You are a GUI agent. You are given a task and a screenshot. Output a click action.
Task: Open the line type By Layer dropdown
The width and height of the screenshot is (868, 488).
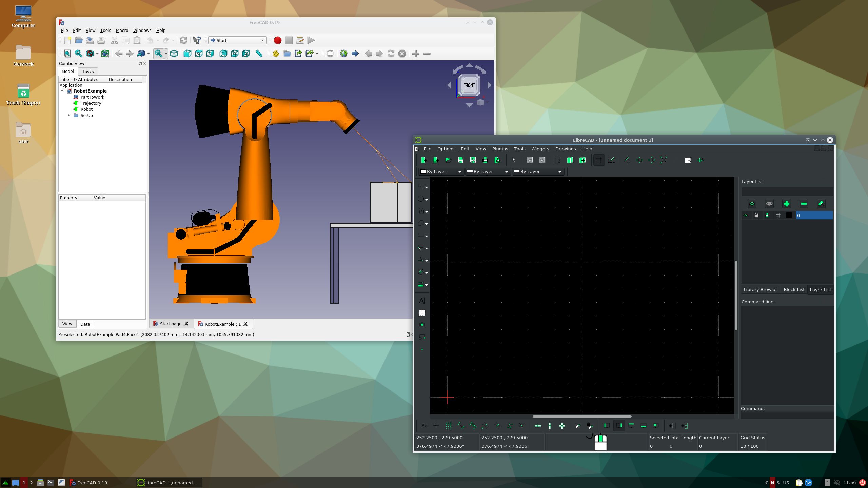coord(538,172)
